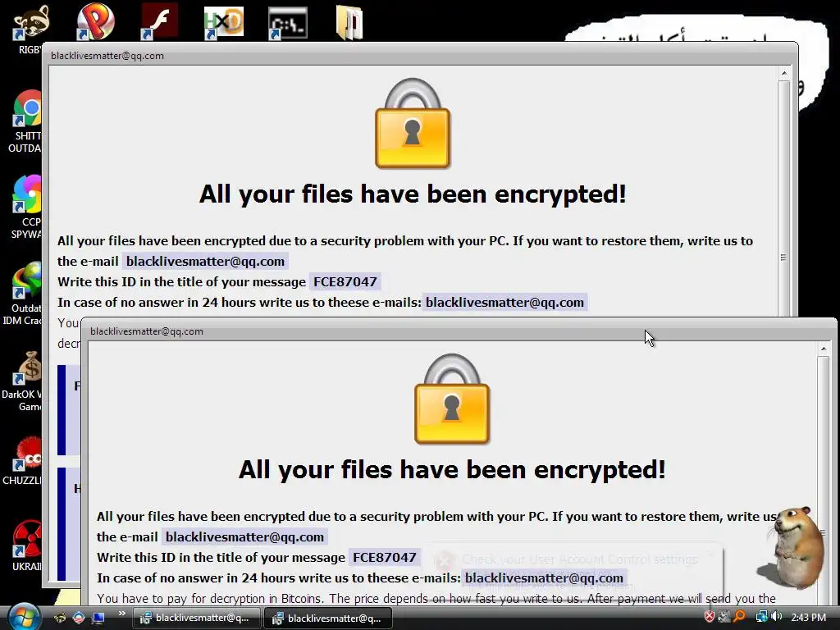Open the Flash Player desktop icon
Screen dimensions: 840x630
(160, 21)
